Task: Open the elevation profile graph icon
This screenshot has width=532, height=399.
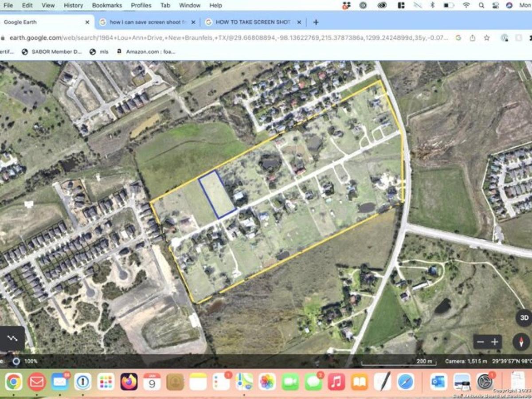Action: coord(12,338)
